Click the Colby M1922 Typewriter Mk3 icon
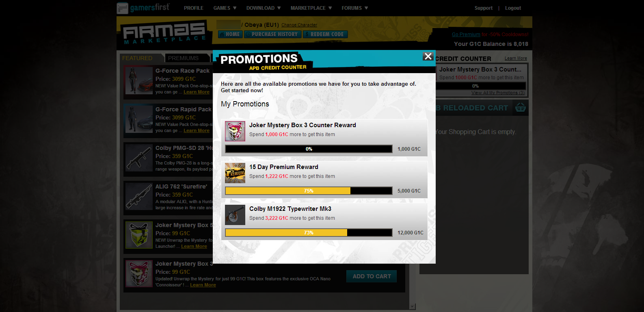The image size is (644, 312). click(235, 215)
